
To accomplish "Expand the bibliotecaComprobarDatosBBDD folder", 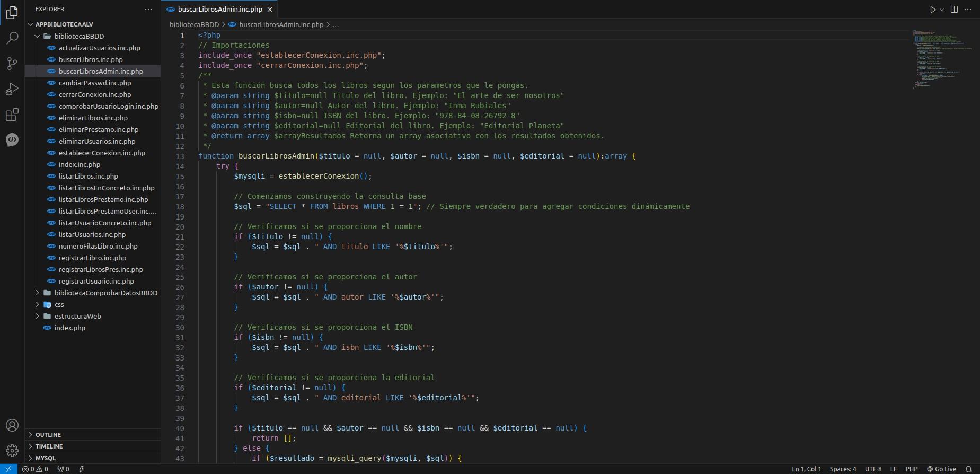I will (x=93, y=293).
